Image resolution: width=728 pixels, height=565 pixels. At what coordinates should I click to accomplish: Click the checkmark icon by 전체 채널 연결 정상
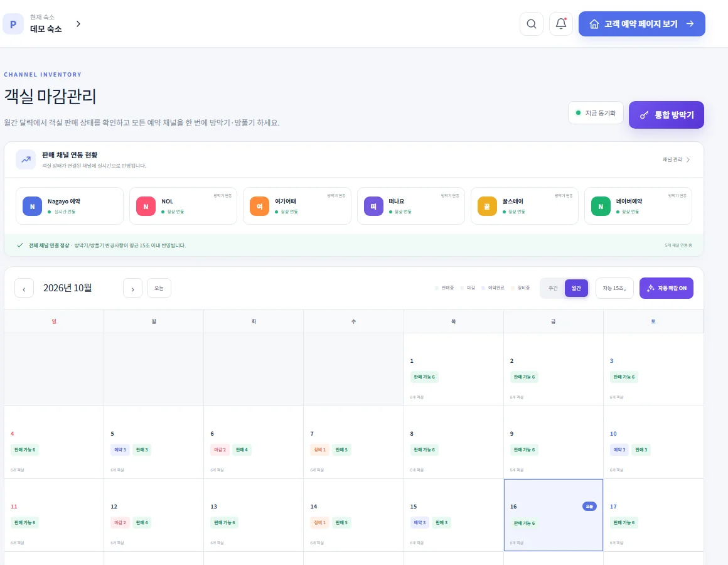click(20, 245)
